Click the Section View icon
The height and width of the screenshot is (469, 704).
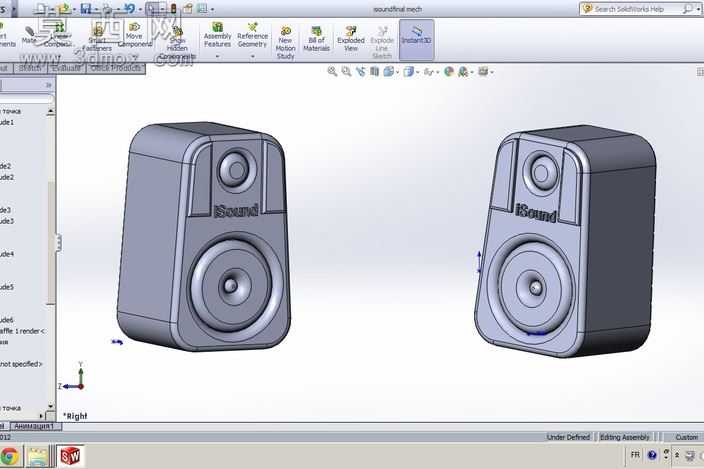click(x=374, y=71)
